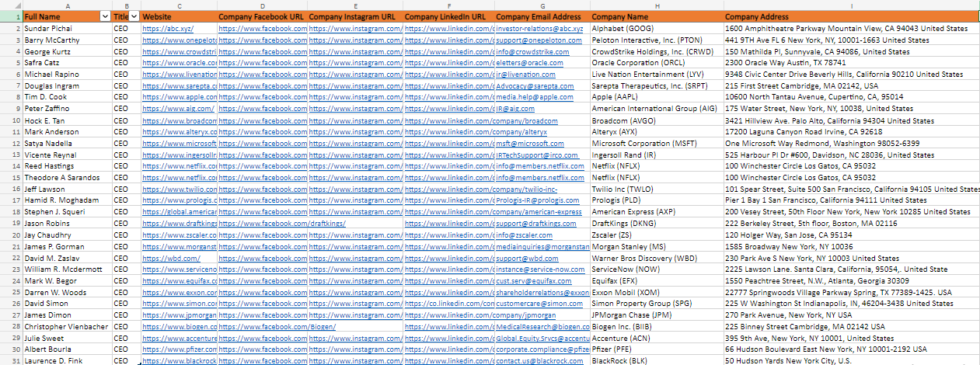The height and width of the screenshot is (365, 980).
Task: Select the Morgan Stanley (MS) company cell
Action: [657, 246]
